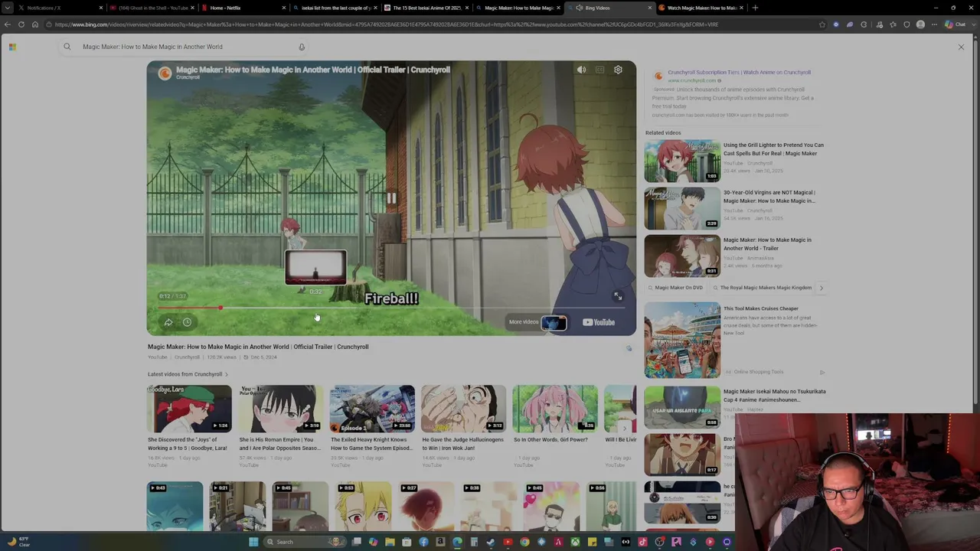
Task: Expand Latest videos from Crunchyroll
Action: (x=188, y=374)
